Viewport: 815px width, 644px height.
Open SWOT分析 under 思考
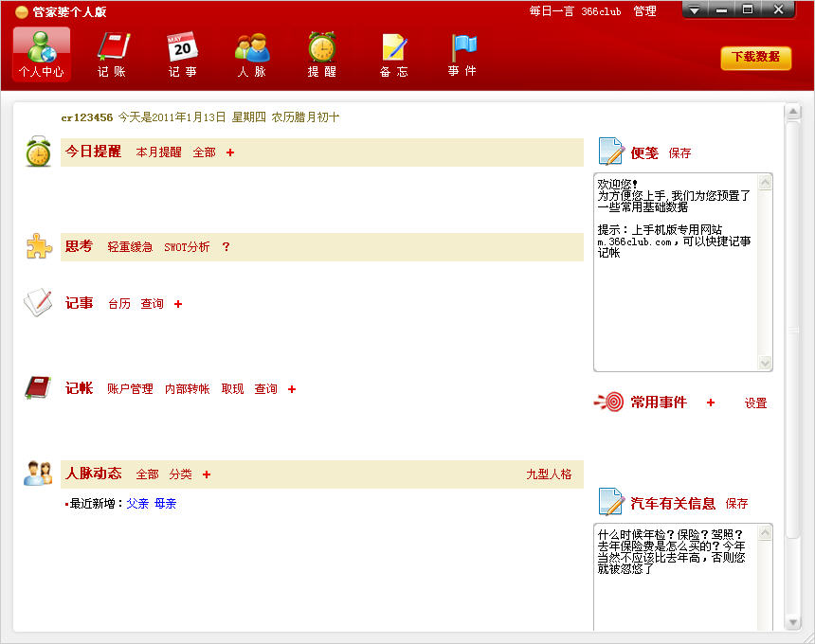click(187, 247)
